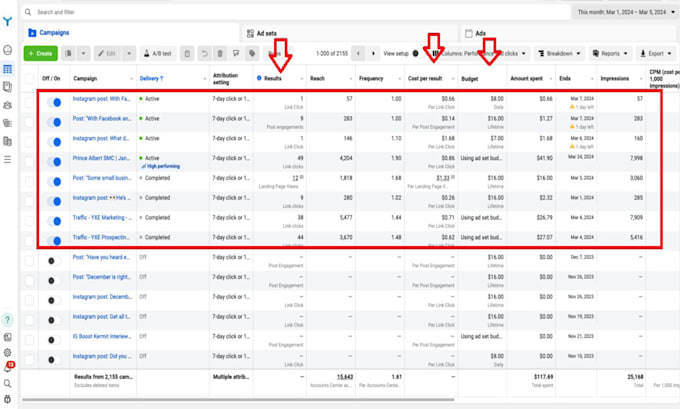Screen dimensions: 680x409
Task: Open the Audiences people icon in sidebar
Action: 7,105
